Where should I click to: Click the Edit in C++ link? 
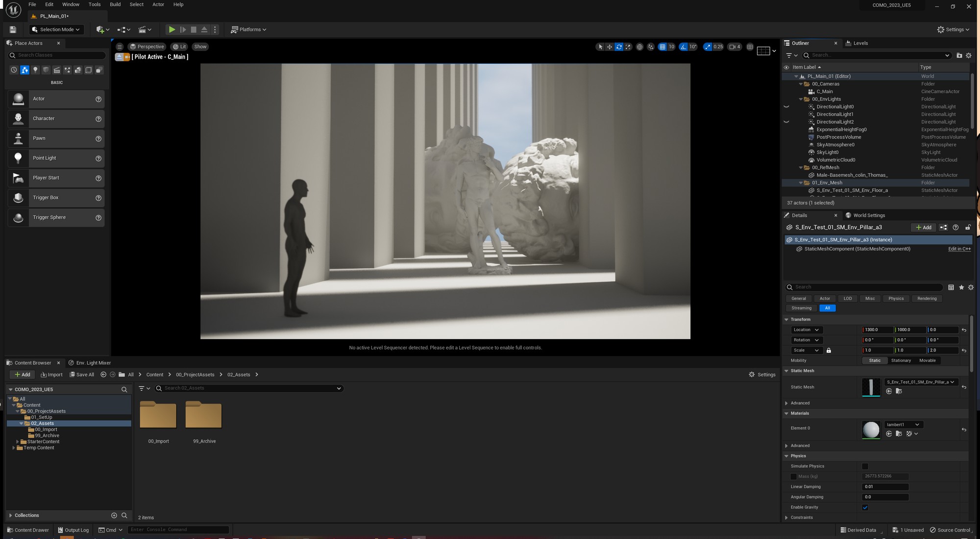[959, 249]
